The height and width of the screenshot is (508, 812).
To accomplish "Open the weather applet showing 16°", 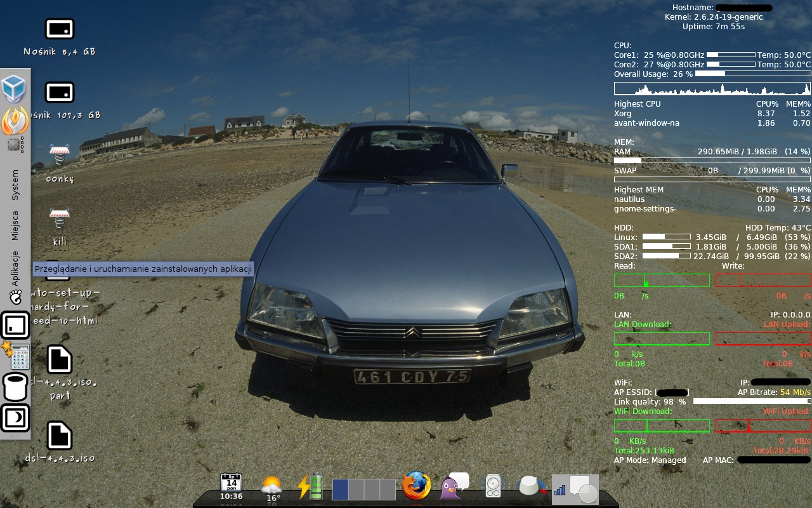I will click(272, 488).
